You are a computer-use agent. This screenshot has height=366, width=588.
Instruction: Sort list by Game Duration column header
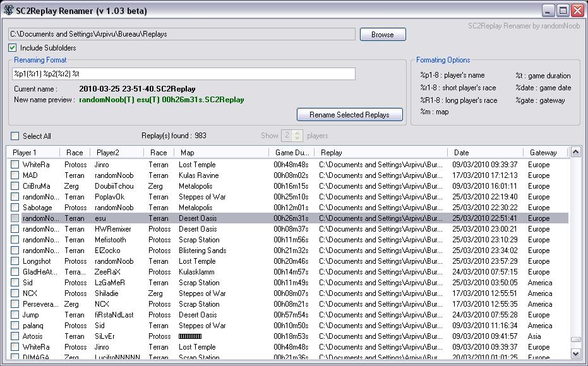point(291,153)
